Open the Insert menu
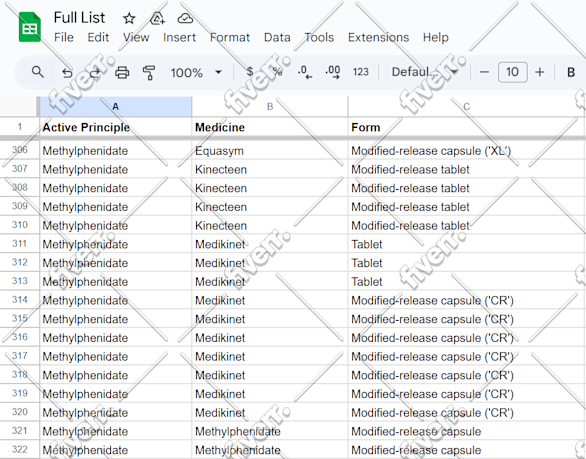Screen dimensions: 586x459 coord(179,37)
